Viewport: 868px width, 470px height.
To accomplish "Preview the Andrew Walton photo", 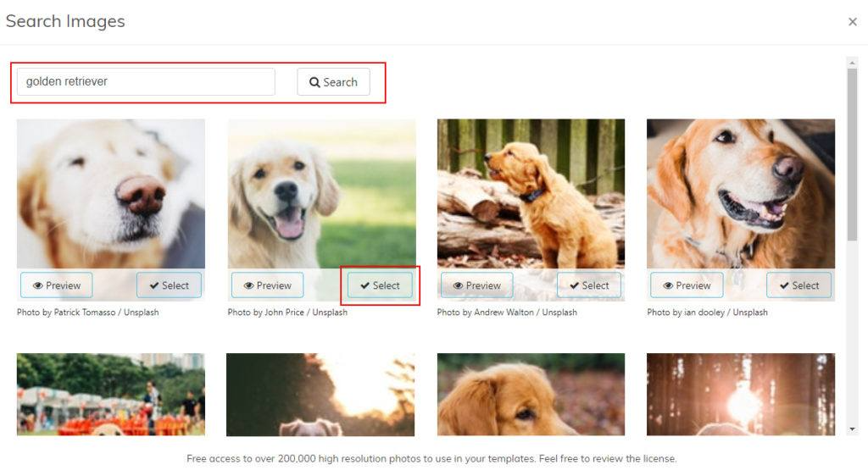I will [476, 285].
